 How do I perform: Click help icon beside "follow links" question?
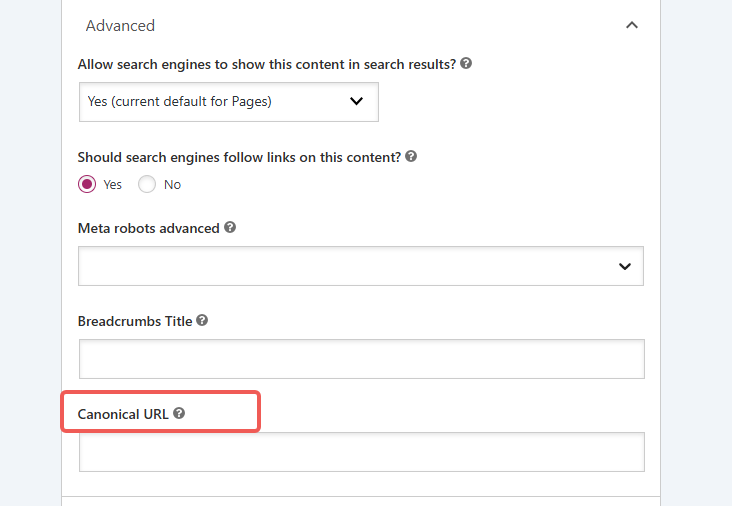point(411,157)
